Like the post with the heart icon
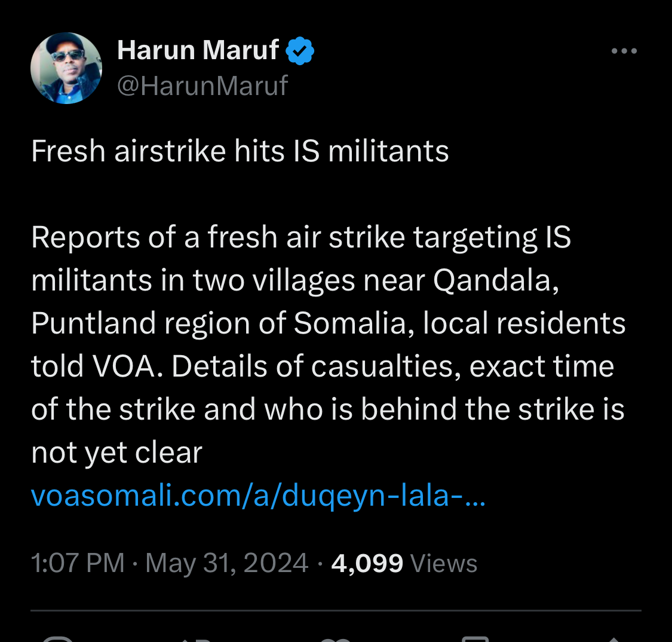The image size is (672, 642). pos(336,640)
